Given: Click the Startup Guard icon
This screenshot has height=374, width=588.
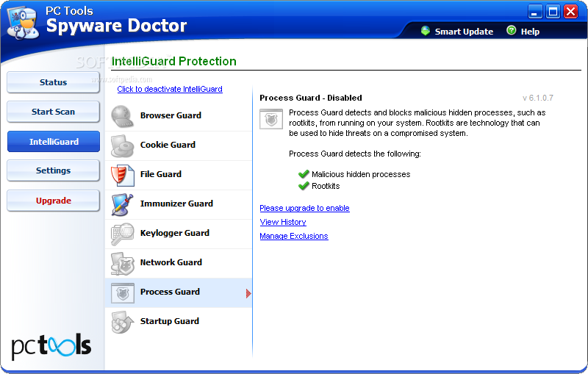Looking at the screenshot, I should tap(122, 322).
